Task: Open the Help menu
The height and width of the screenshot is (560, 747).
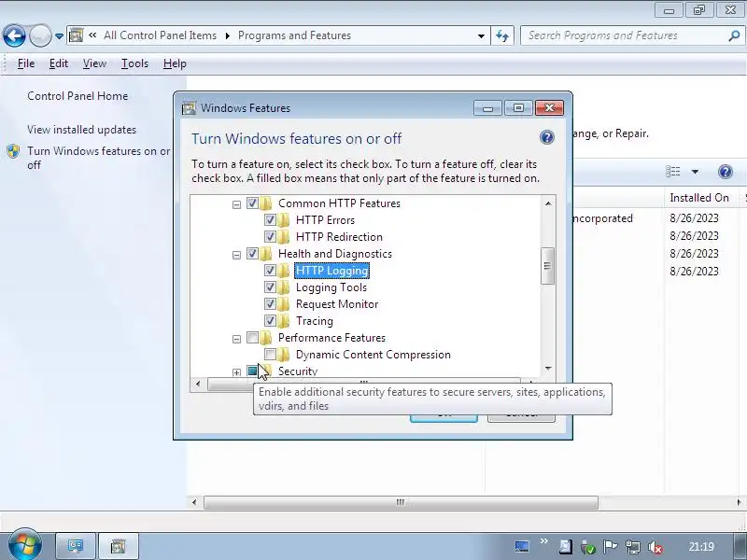Action: pyautogui.click(x=175, y=63)
